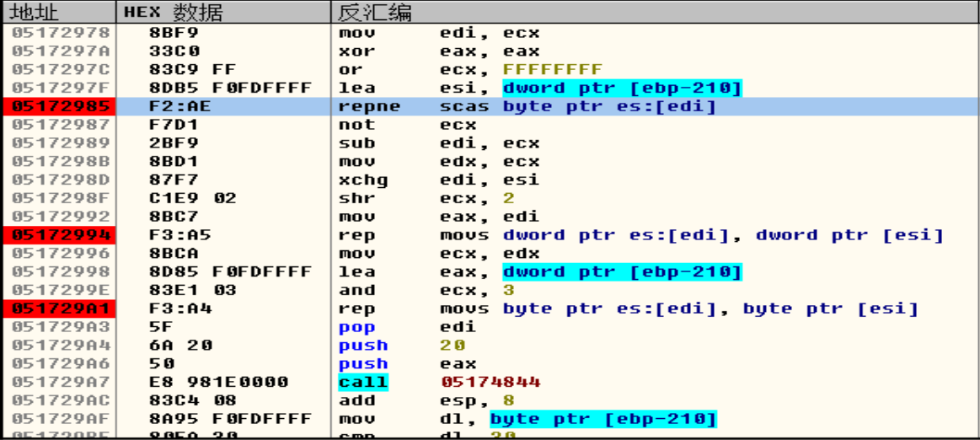Click the add esp, 8 instruction
Viewport: 980px width, 440px height.
click(426, 400)
